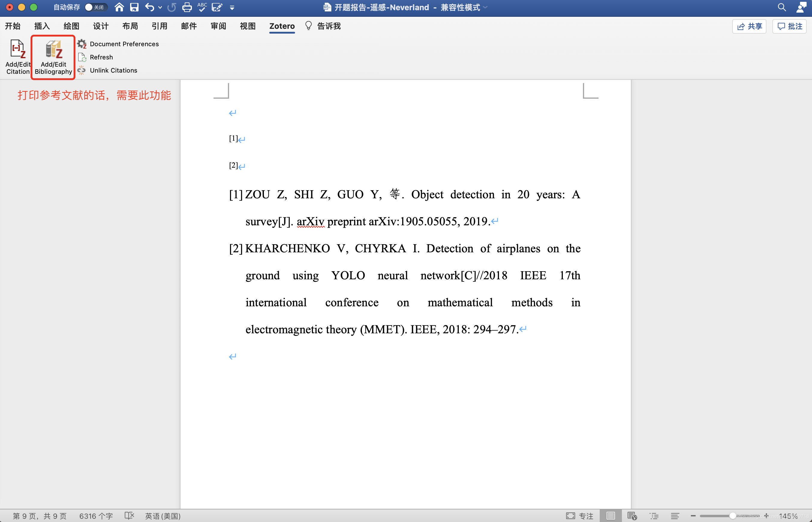Click the KHARCHENKO V reference entry

click(x=405, y=289)
